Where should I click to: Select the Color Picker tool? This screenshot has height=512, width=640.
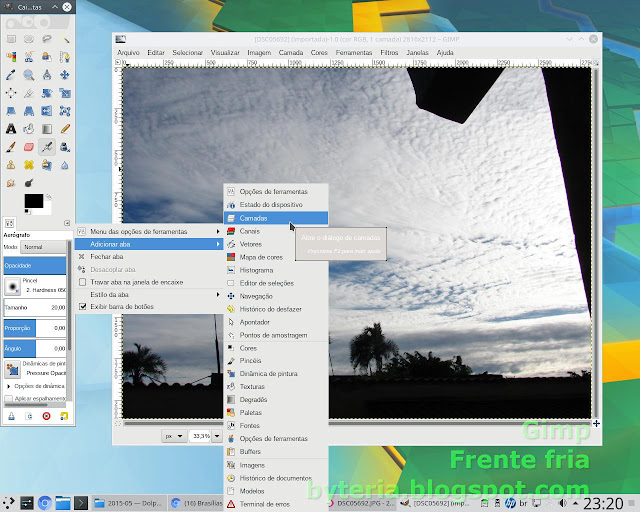pyautogui.click(x=11, y=75)
